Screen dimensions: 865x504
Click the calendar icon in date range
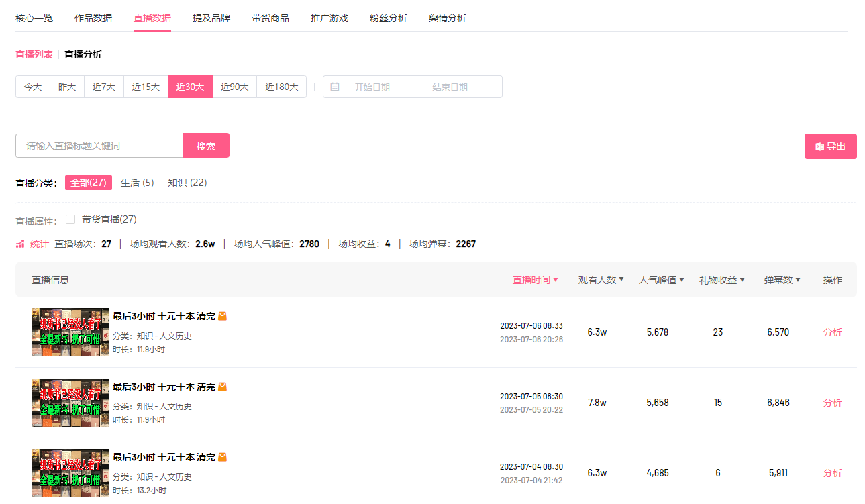tap(335, 87)
